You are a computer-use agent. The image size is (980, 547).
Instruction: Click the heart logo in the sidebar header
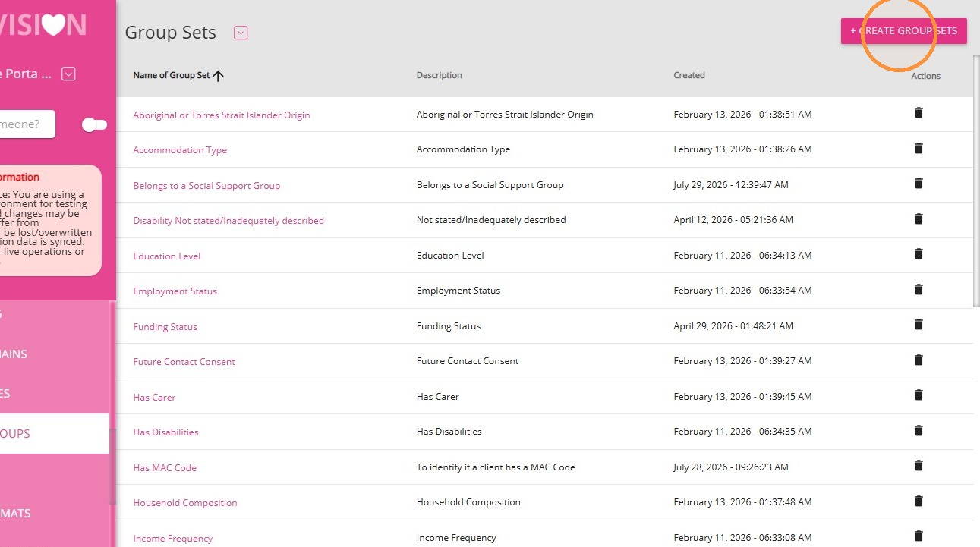[53, 25]
